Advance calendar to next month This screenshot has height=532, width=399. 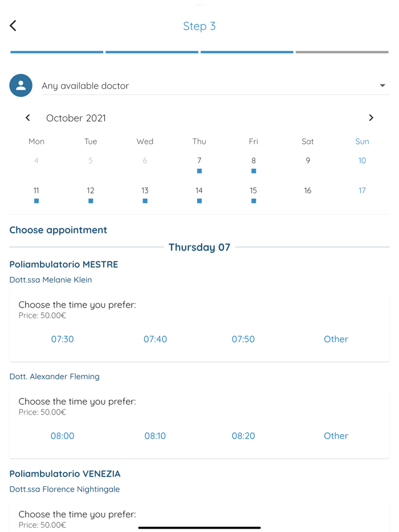371,118
